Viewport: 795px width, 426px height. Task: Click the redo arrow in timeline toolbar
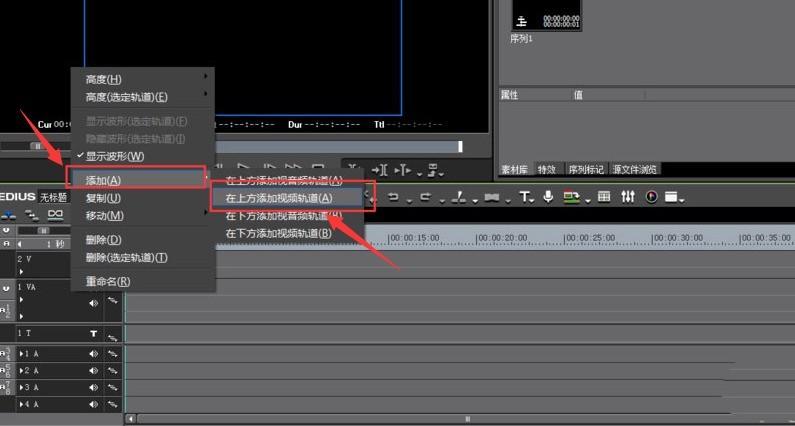click(425, 197)
